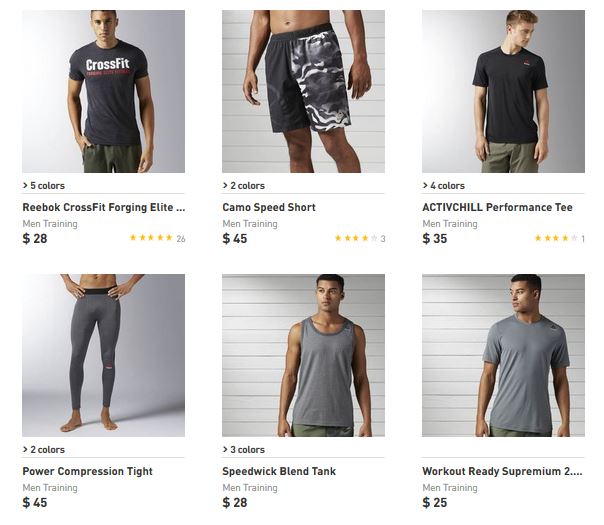The height and width of the screenshot is (525, 604).
Task: Expand 2 colors under Power Compression Tight
Action: click(44, 449)
